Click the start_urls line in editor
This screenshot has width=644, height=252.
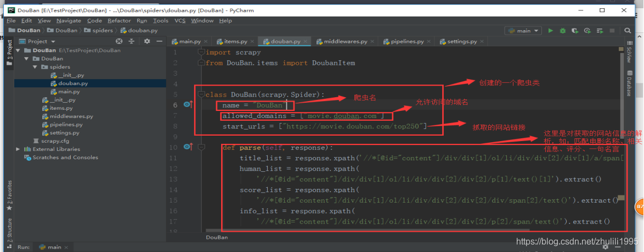click(x=324, y=126)
